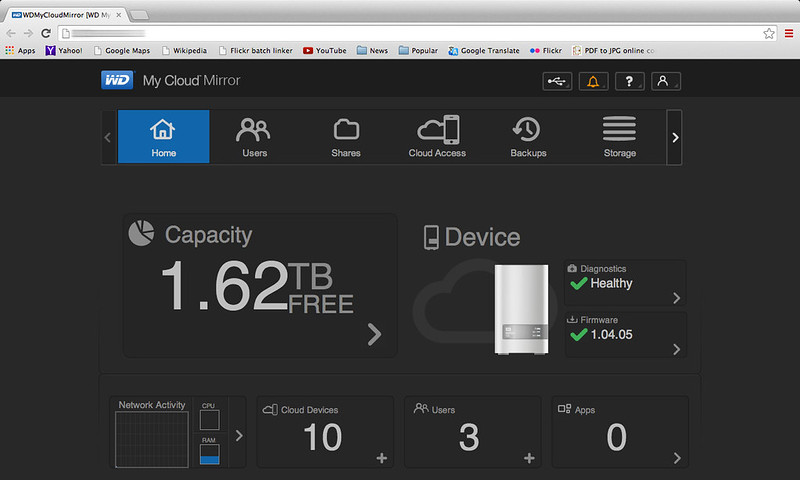Open the Storage section icon
The image size is (800, 480).
(619, 137)
